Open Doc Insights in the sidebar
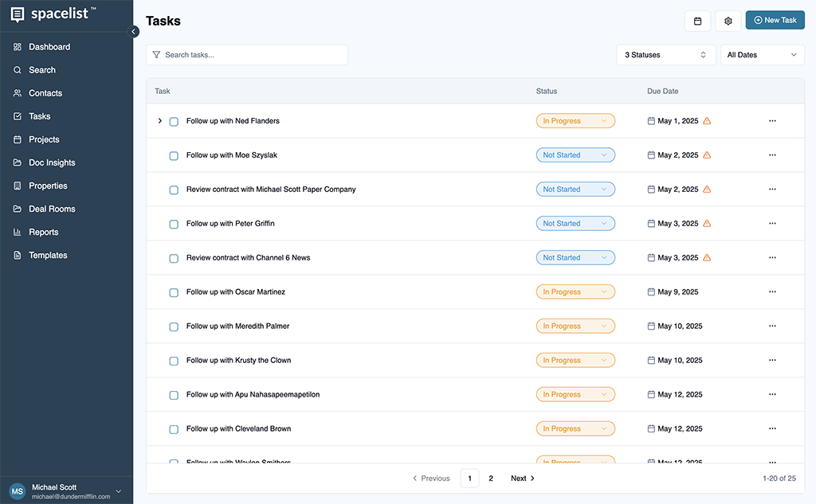The width and height of the screenshot is (816, 504). [52, 162]
